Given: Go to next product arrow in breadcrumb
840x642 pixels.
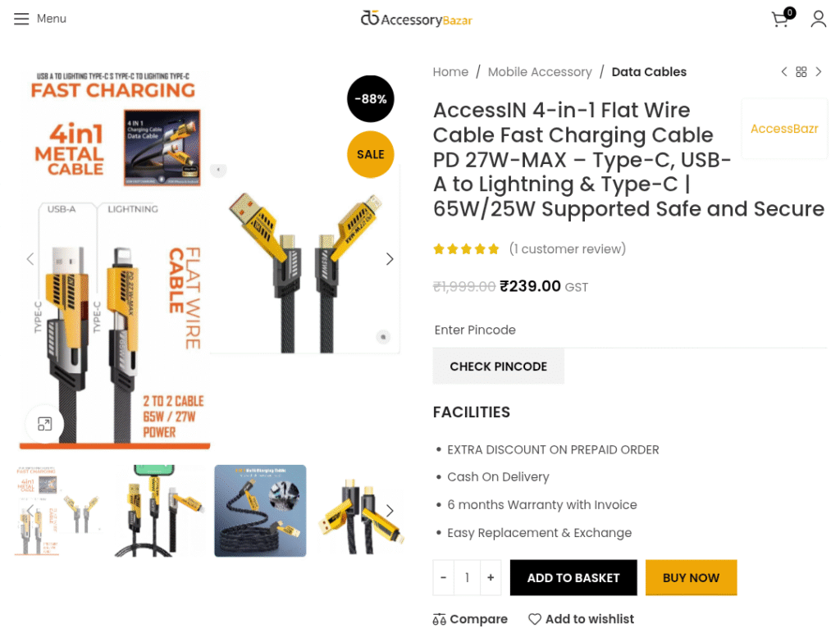Looking at the screenshot, I should pyautogui.click(x=818, y=72).
